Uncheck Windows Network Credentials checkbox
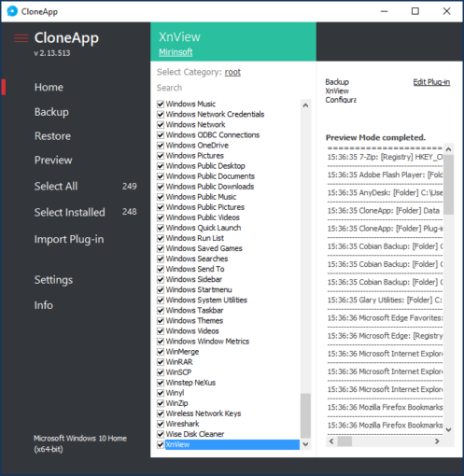 [x=161, y=114]
